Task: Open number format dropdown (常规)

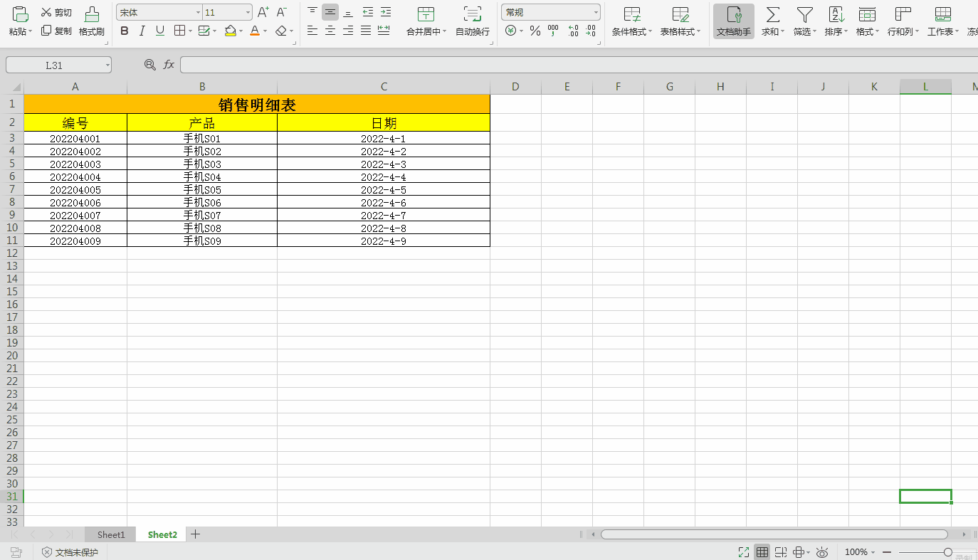Action: click(x=596, y=13)
